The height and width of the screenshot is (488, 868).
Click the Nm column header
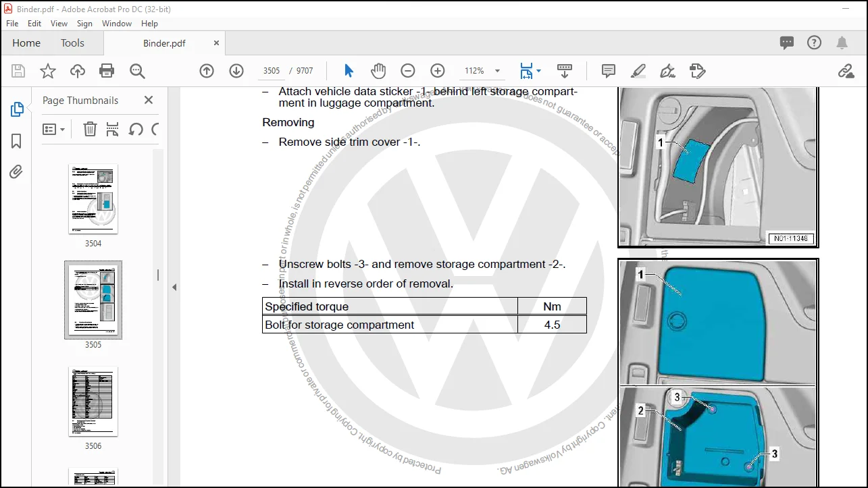tap(552, 306)
